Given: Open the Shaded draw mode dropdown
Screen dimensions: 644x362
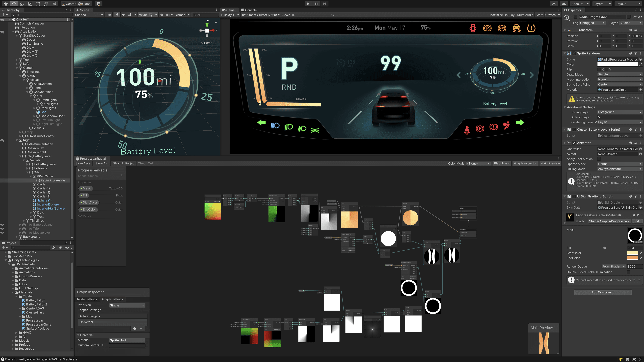Looking at the screenshot, I should click(89, 15).
